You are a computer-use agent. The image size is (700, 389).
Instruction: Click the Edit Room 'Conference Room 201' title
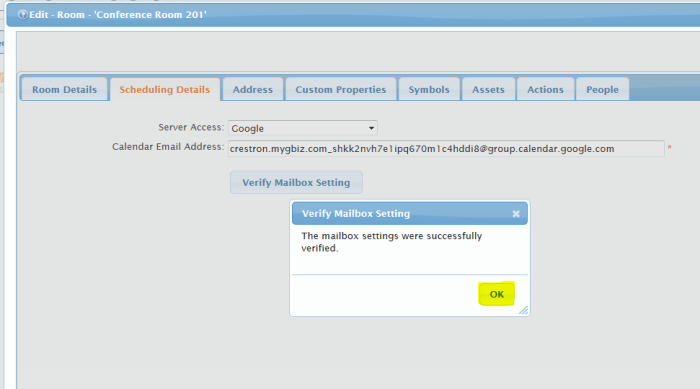coord(118,15)
